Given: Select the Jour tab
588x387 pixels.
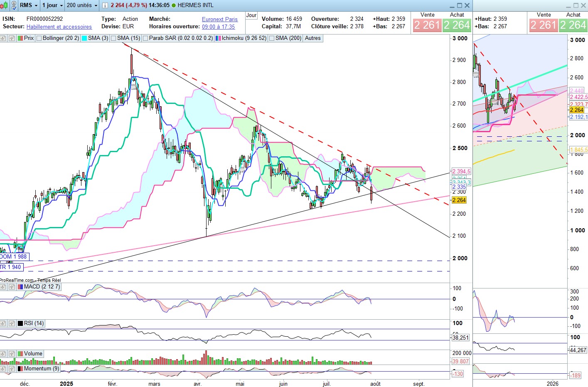Looking at the screenshot, I should tap(251, 15).
